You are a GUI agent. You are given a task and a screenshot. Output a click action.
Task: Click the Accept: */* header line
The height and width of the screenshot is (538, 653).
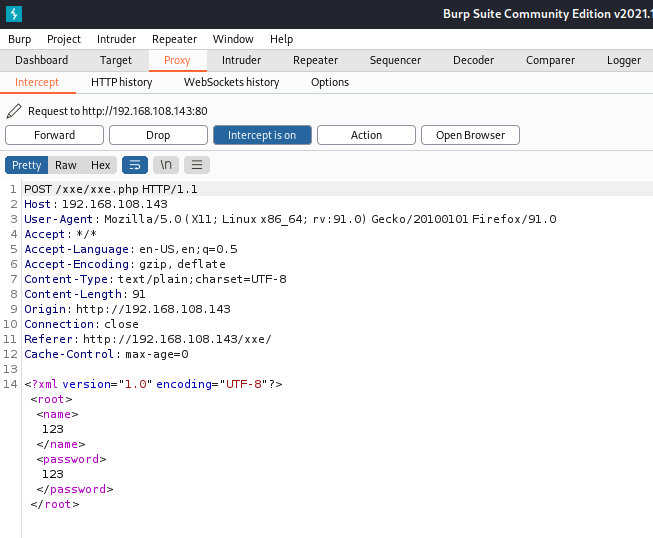point(60,234)
